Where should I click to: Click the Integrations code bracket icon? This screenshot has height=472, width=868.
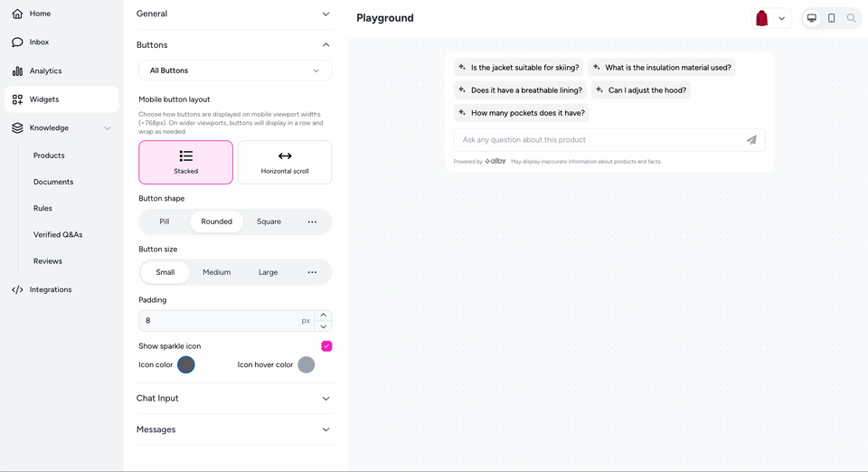[x=18, y=289]
